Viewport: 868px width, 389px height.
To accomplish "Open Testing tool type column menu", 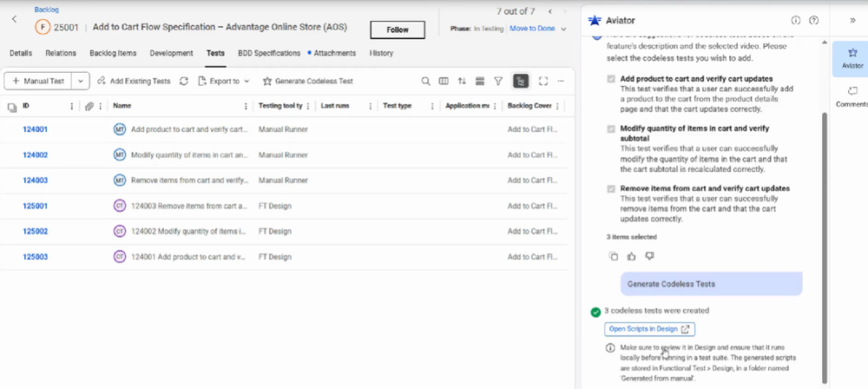I will (308, 107).
